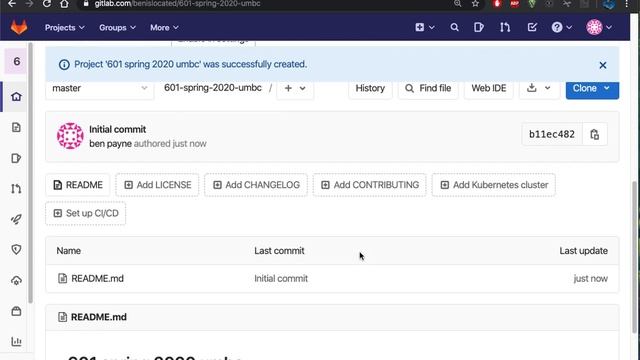
Task: Click the red extension icon in browser toolbar
Action: (497, 4)
